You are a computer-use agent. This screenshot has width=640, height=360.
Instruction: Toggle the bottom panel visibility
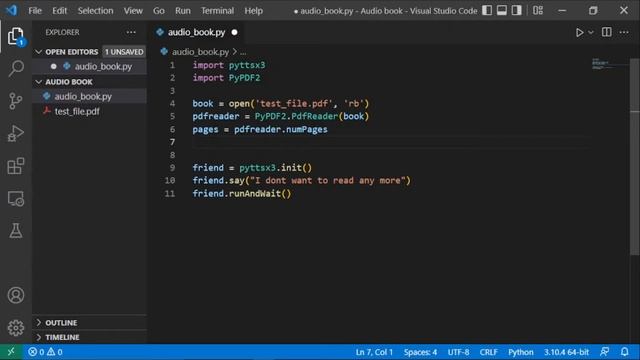(x=502, y=11)
